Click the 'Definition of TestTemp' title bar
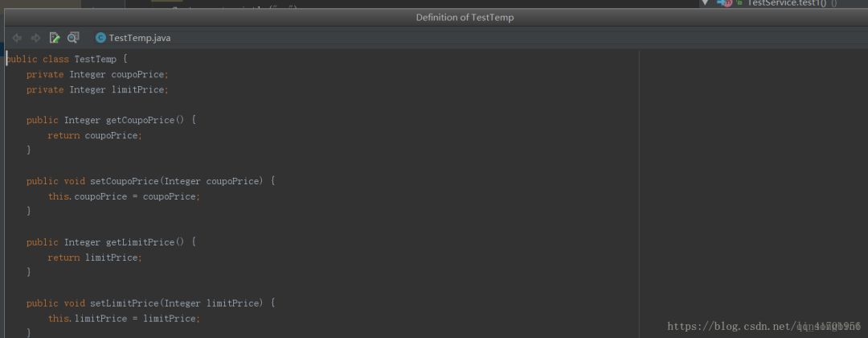Viewport: 868px width, 338px height. 465,18
